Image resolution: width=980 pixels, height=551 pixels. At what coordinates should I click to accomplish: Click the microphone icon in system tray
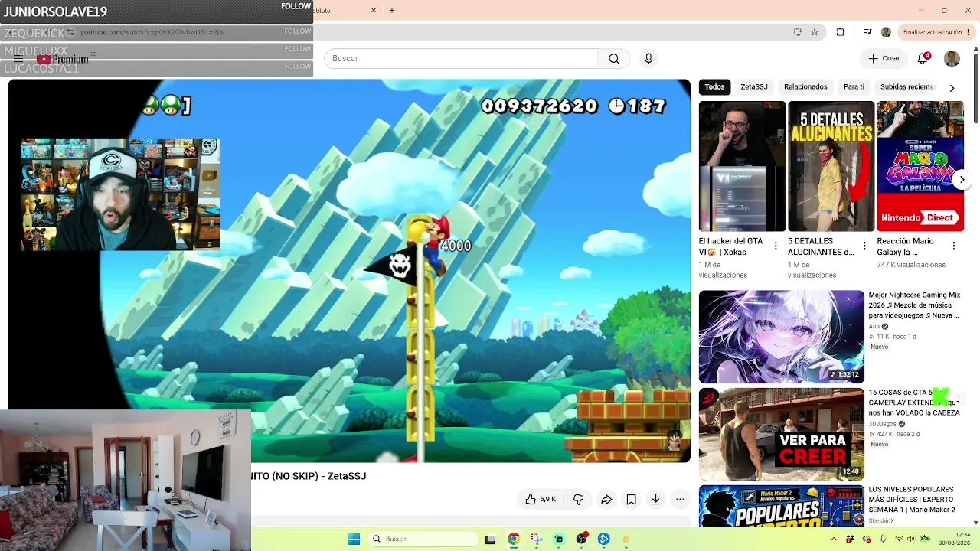883,540
